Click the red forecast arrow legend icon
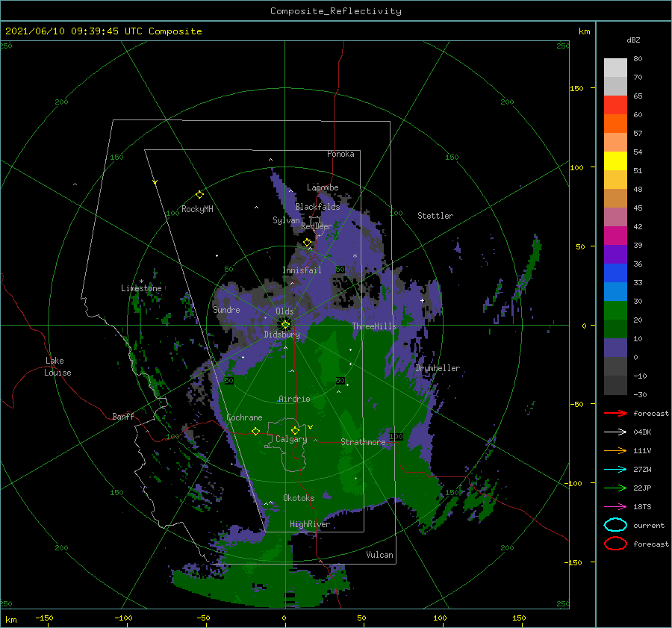672x628 pixels. click(615, 413)
